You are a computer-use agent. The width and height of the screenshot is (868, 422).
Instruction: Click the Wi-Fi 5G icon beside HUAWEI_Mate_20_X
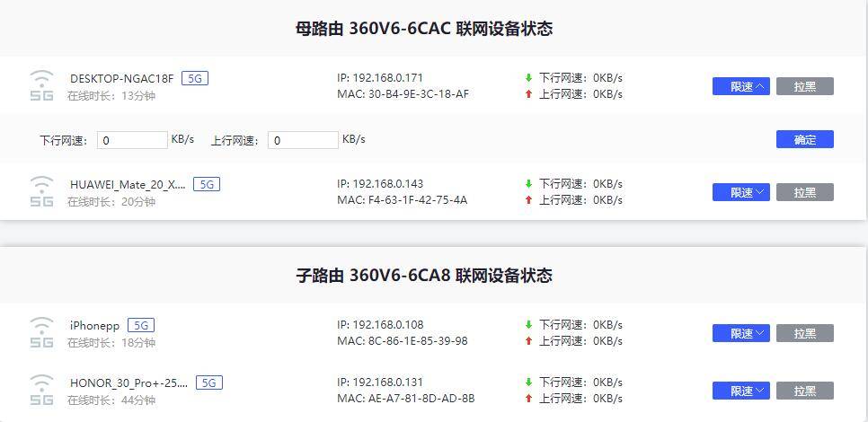point(41,191)
